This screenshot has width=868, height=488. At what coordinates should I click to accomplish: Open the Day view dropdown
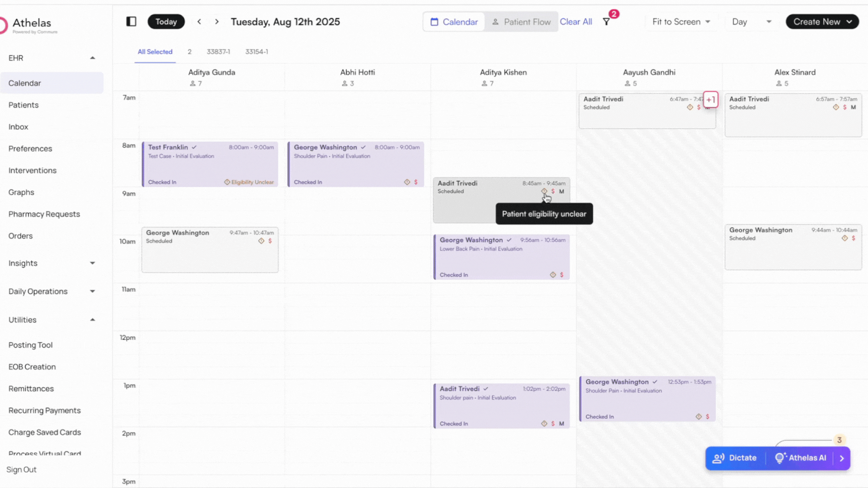point(750,21)
